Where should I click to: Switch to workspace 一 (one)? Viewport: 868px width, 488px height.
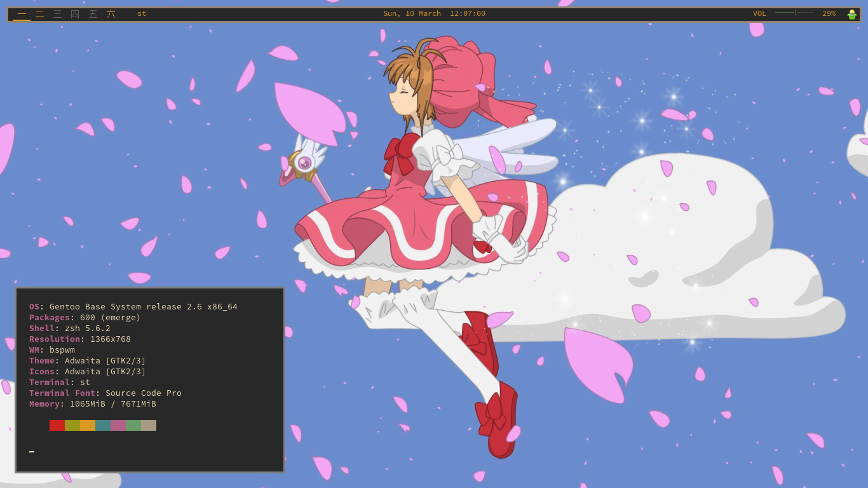tap(22, 14)
